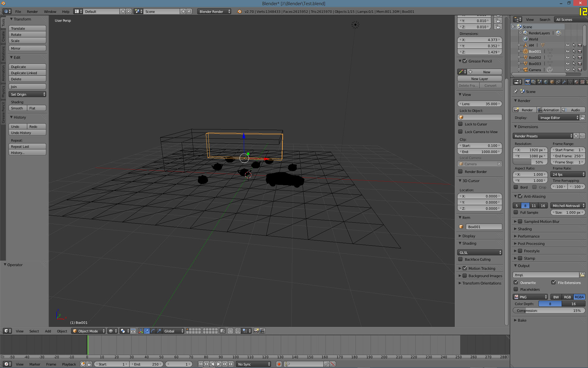This screenshot has height=368, width=588.
Task: Click the Duplicate Linked button
Action: click(x=27, y=73)
